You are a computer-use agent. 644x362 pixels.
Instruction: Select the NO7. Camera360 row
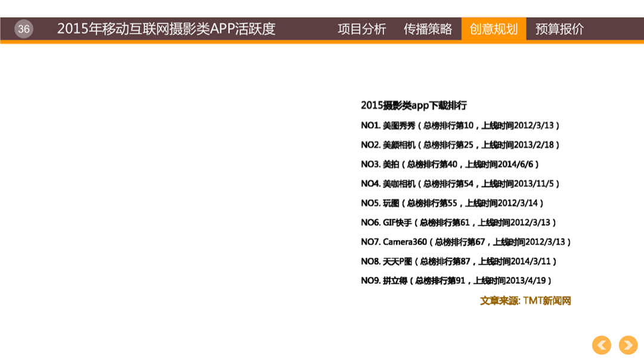click(x=466, y=242)
